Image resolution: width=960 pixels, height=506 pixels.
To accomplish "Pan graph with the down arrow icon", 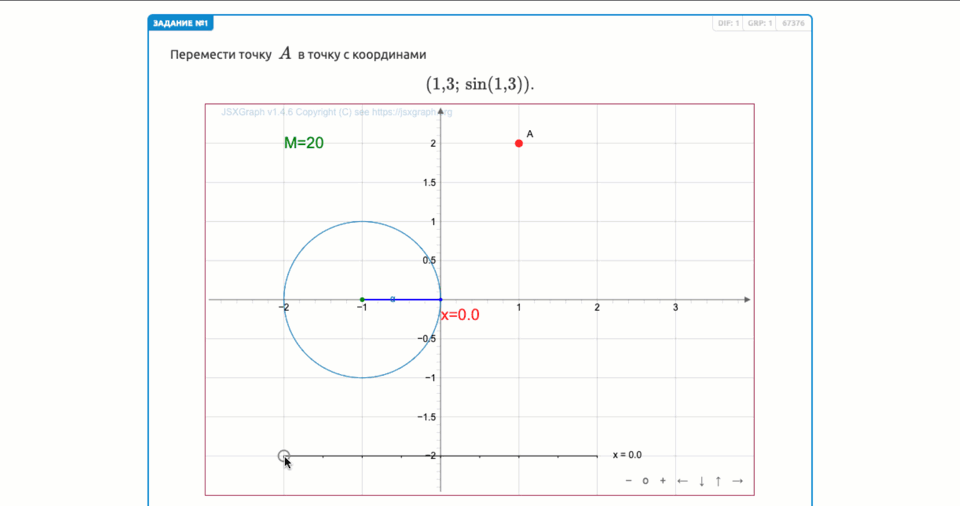I will 702,481.
